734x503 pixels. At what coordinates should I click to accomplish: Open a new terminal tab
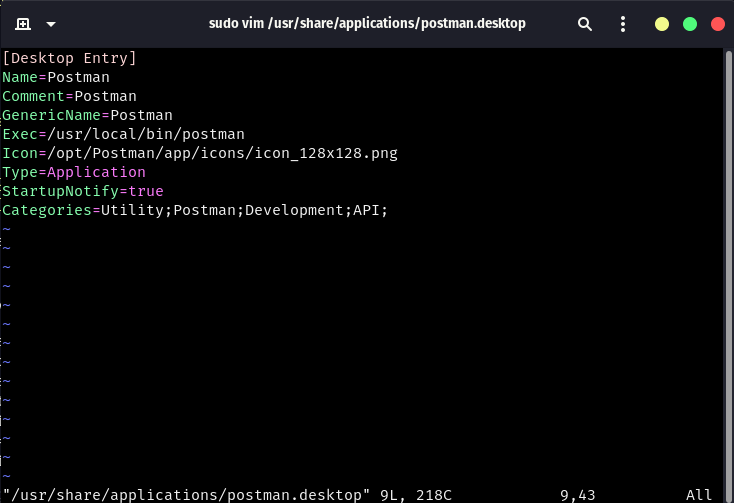pyautogui.click(x=22, y=23)
